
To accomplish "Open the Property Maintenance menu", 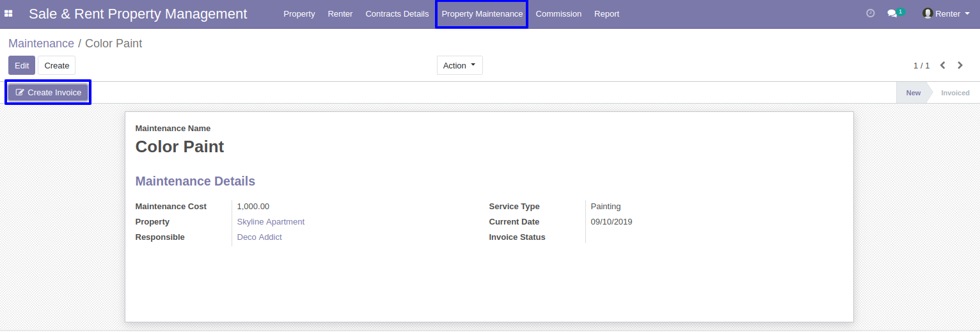I will (482, 14).
